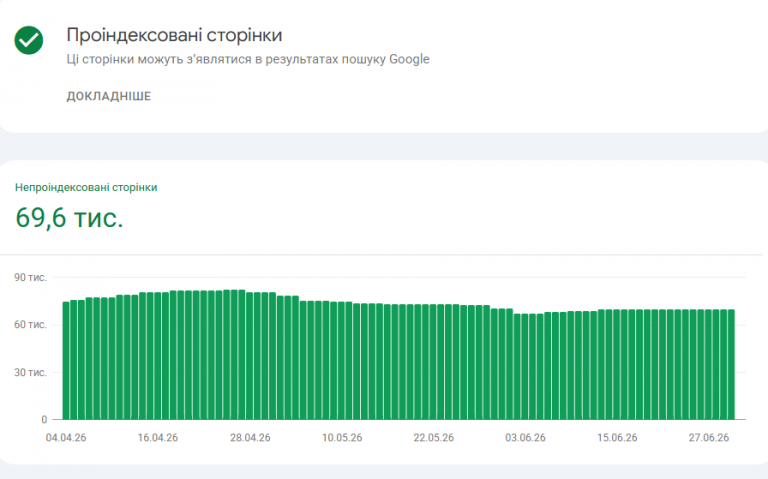Click the 60 тис. y-axis label

pyautogui.click(x=30, y=325)
